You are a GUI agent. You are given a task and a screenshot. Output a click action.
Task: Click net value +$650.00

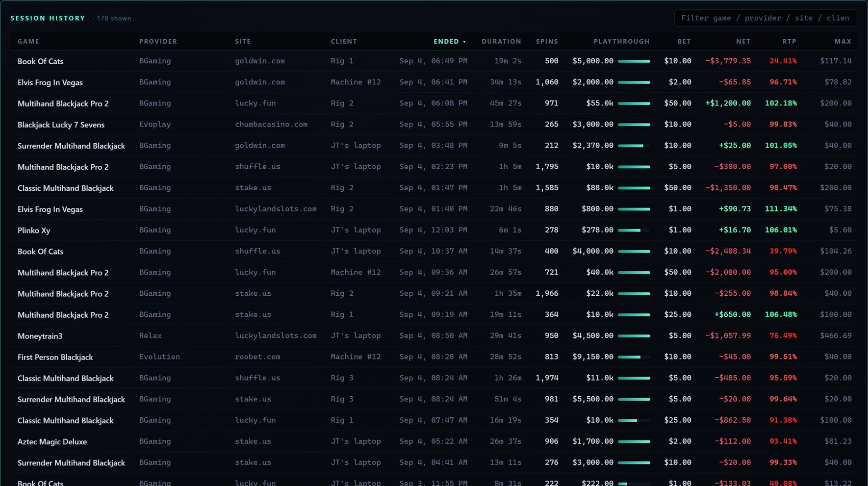(732, 315)
